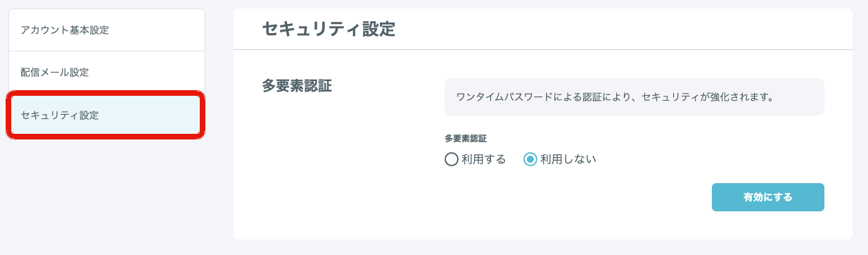The width and height of the screenshot is (868, 255).
Task: Select the highlighted セキュリティ設定 sidebar item
Action: point(106,115)
